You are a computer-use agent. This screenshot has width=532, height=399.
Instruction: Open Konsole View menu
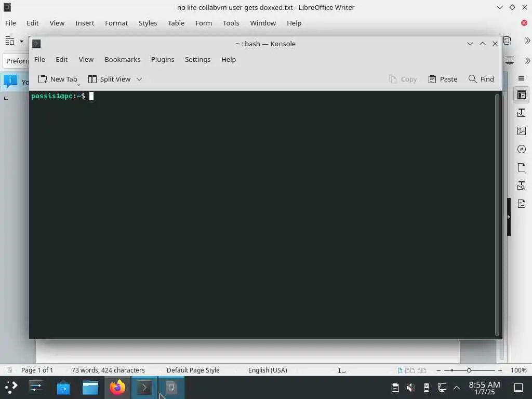click(86, 59)
